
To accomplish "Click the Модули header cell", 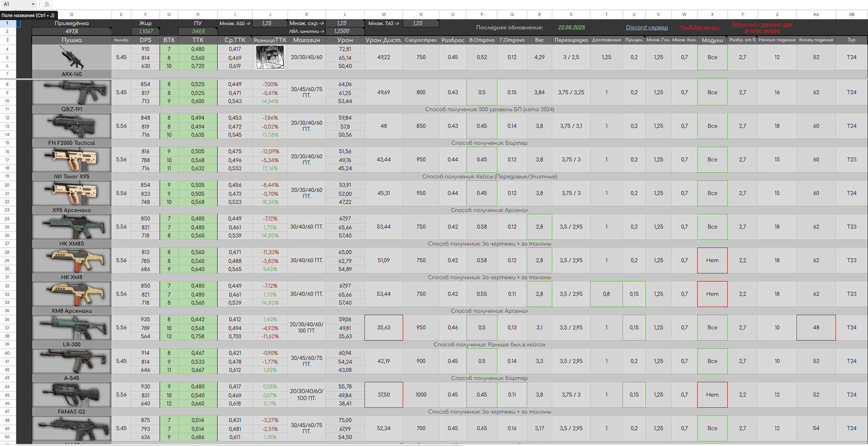I will [x=712, y=40].
